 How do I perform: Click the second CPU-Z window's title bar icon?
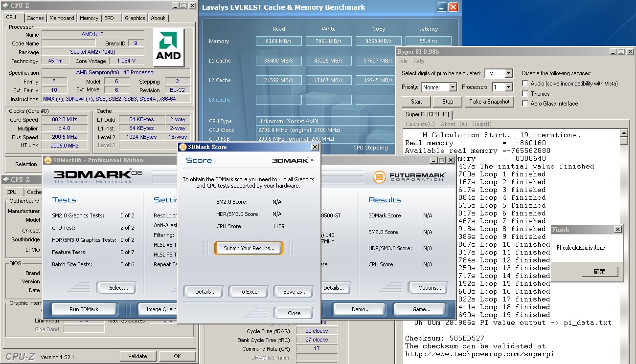pyautogui.click(x=5, y=180)
